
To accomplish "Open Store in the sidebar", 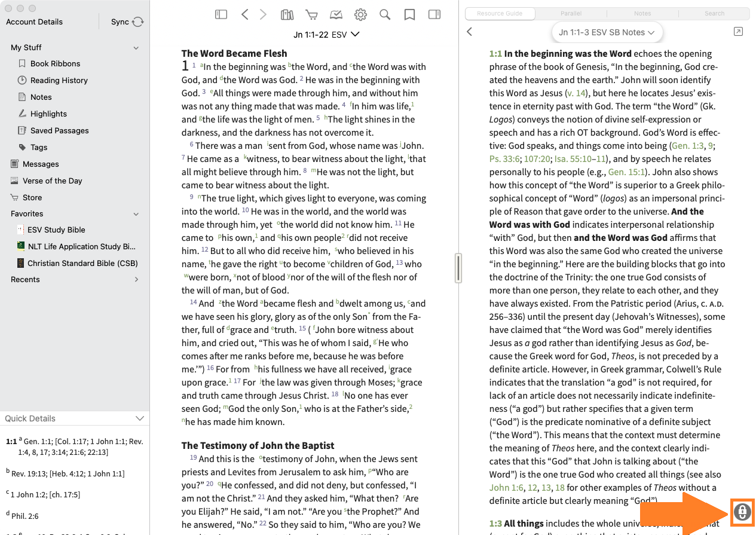I will point(32,197).
